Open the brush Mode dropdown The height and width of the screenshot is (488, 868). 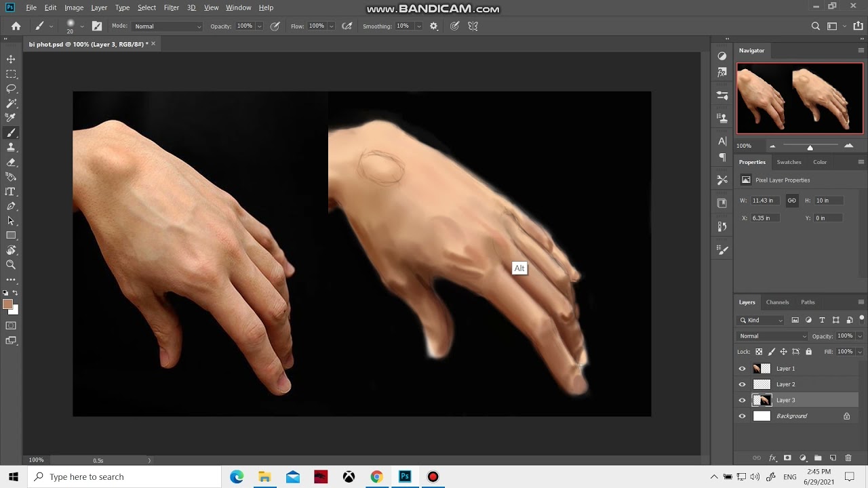[167, 26]
